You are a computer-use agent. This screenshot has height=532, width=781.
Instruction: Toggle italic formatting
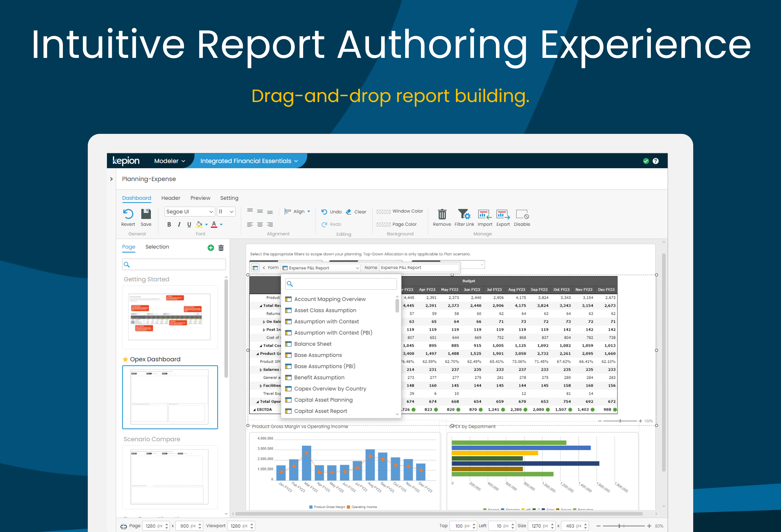point(179,224)
